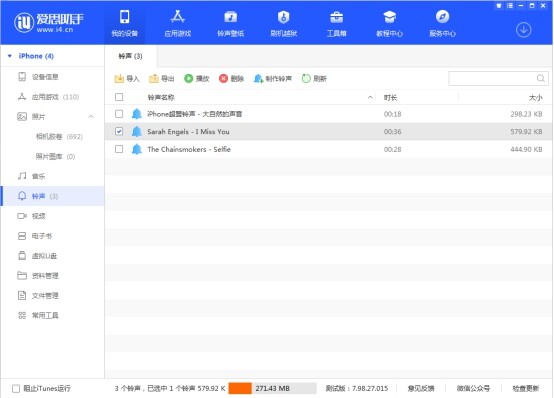Click the 意见反馈 feedback link
This screenshot has width=554, height=398.
[x=421, y=388]
